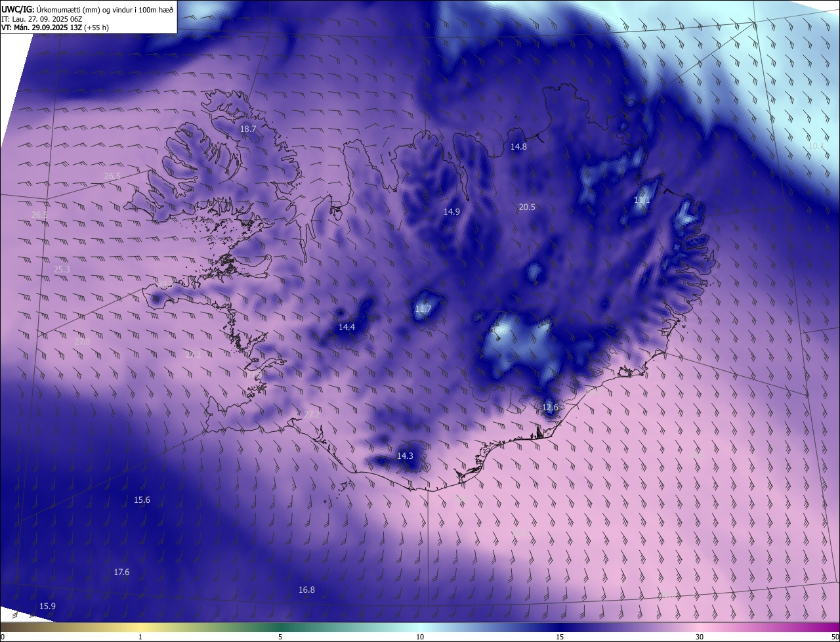Click the 15.9 value in the corner
Image resolution: width=840 pixels, height=642 pixels.
47,606
